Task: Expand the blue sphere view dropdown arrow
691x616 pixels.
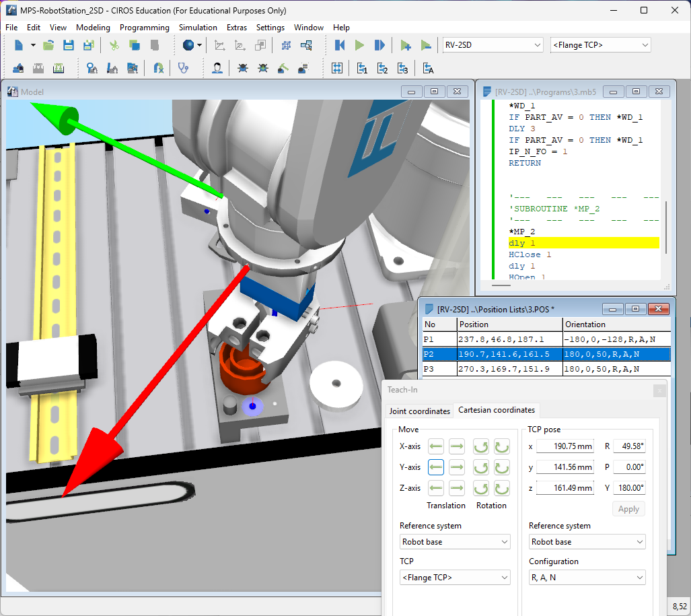Action: 200,45
